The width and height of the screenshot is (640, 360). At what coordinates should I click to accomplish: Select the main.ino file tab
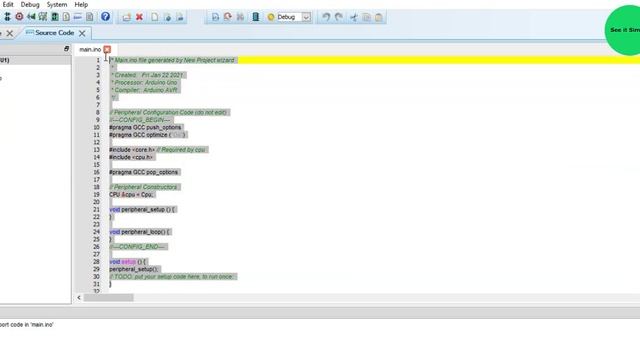click(90, 49)
